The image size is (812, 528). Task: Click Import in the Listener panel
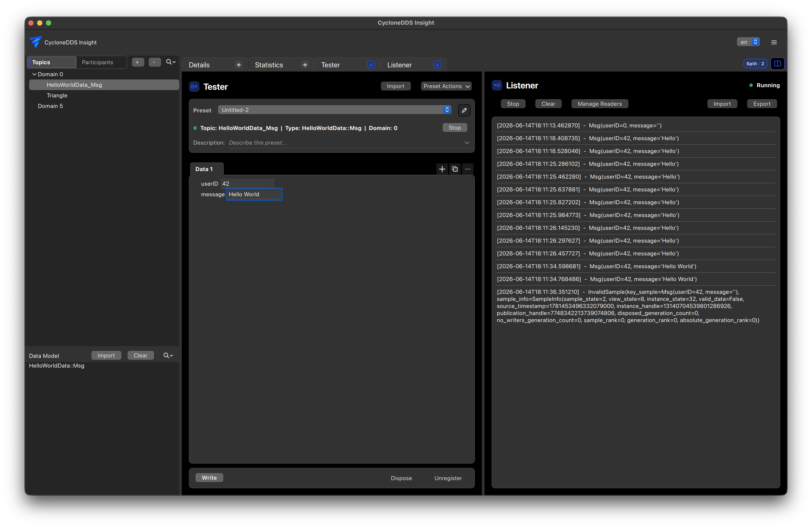(x=722, y=104)
